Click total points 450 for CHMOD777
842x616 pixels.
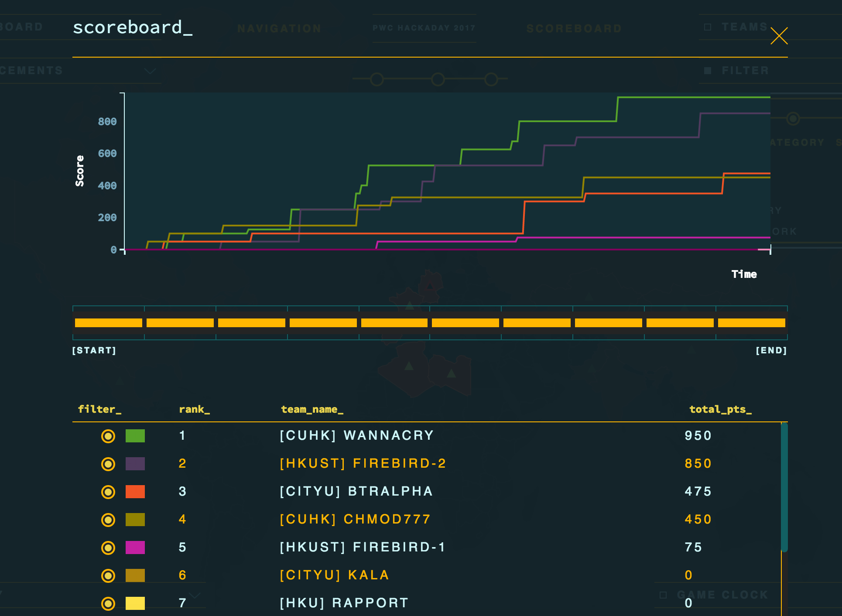(698, 519)
